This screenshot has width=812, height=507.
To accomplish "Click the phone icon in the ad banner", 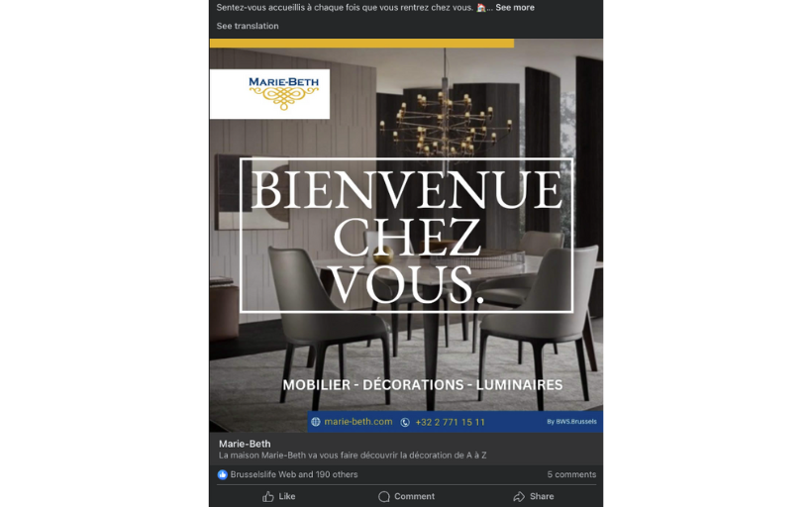I will coord(405,423).
